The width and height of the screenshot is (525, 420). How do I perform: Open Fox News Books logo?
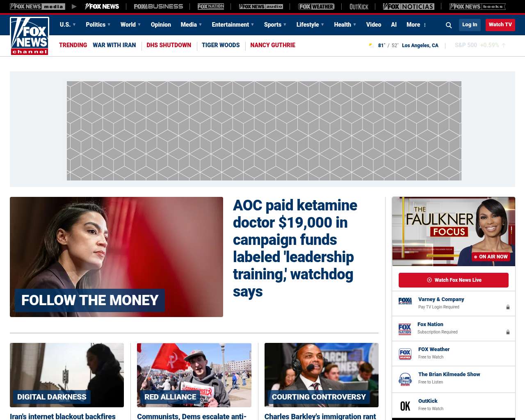pos(477,7)
